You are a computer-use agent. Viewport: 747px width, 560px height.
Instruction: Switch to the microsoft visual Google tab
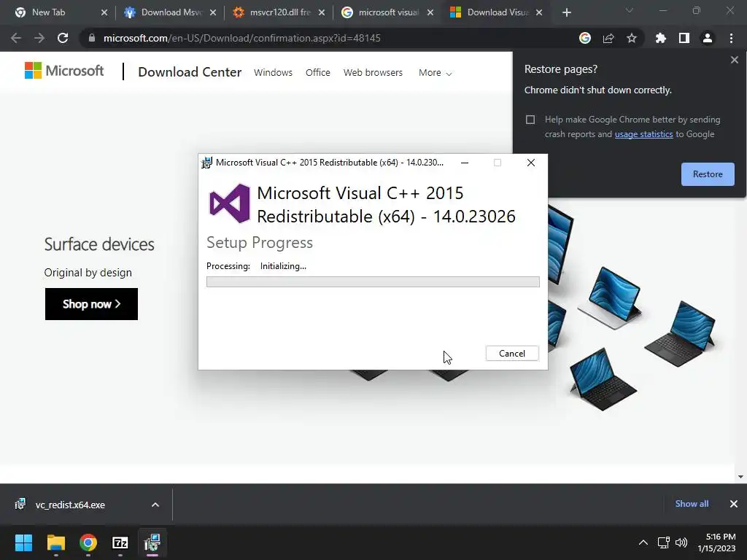(x=389, y=12)
